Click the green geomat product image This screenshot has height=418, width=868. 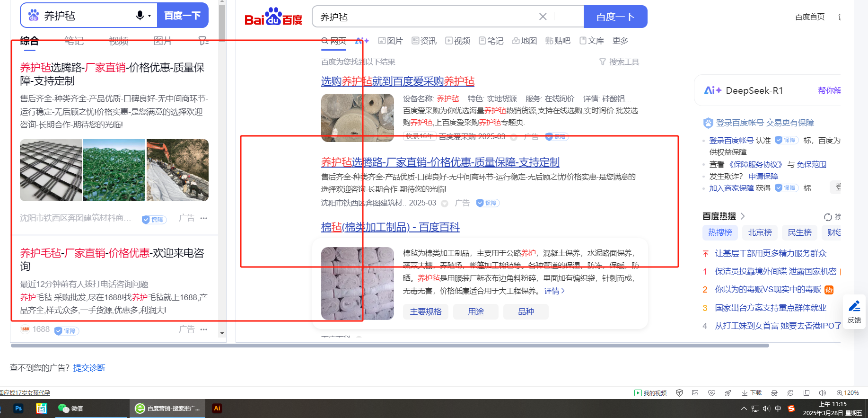tap(114, 170)
